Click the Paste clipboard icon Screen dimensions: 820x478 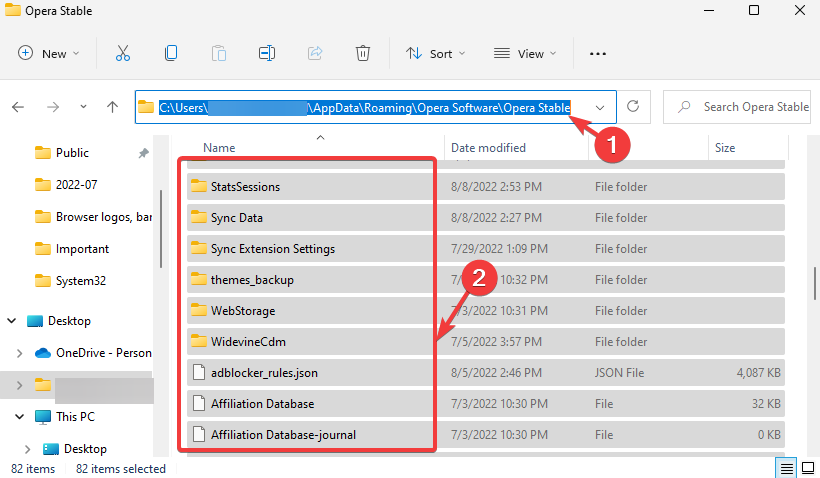[219, 53]
